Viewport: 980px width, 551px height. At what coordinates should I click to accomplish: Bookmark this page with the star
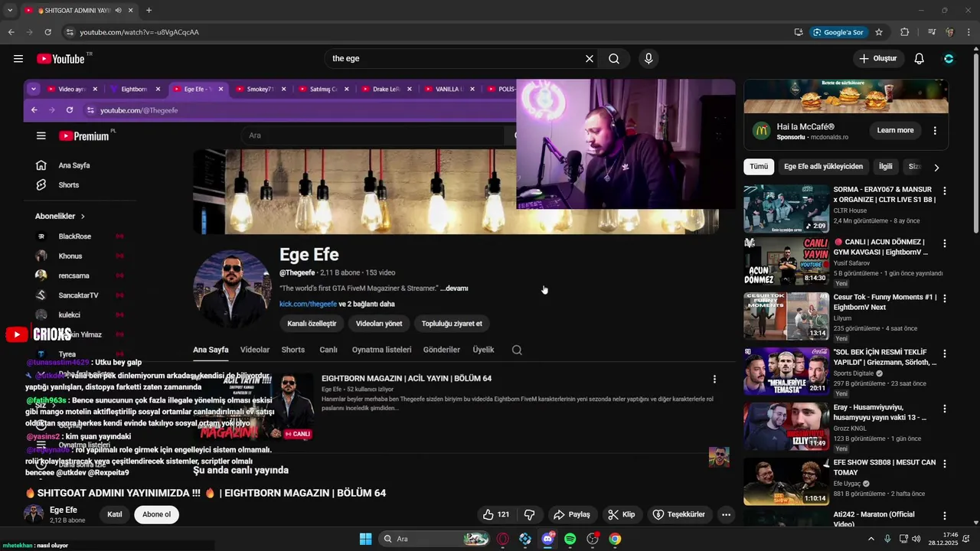click(x=879, y=32)
